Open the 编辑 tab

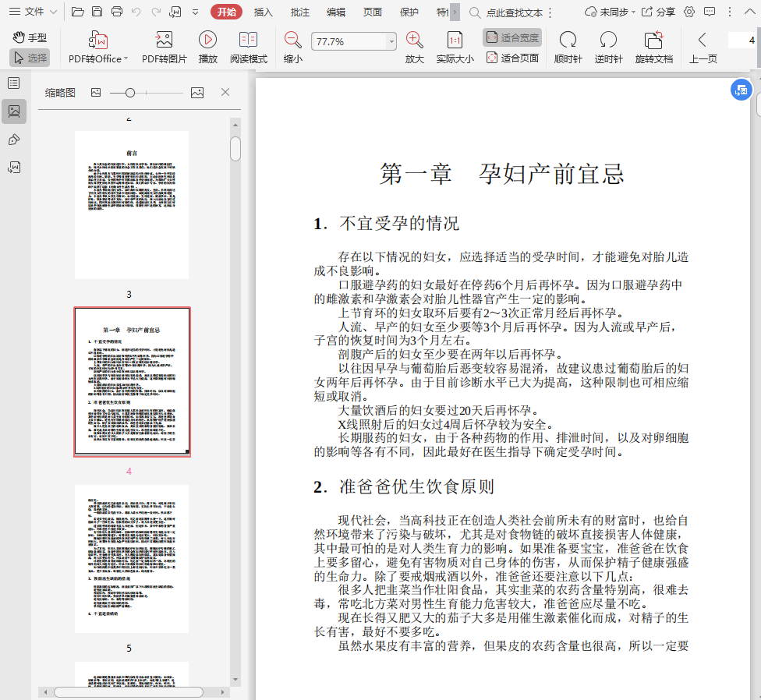pos(336,12)
